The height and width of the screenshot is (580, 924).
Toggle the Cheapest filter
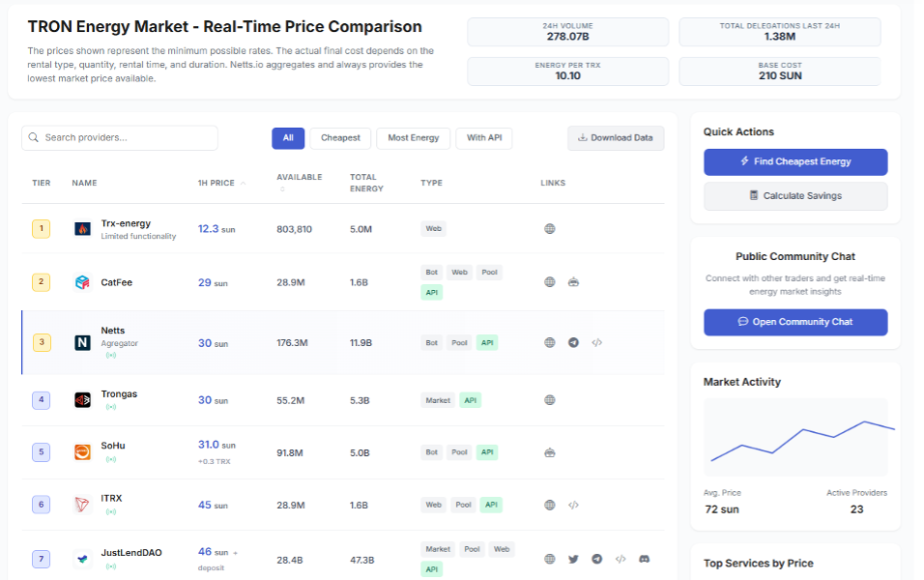click(340, 138)
